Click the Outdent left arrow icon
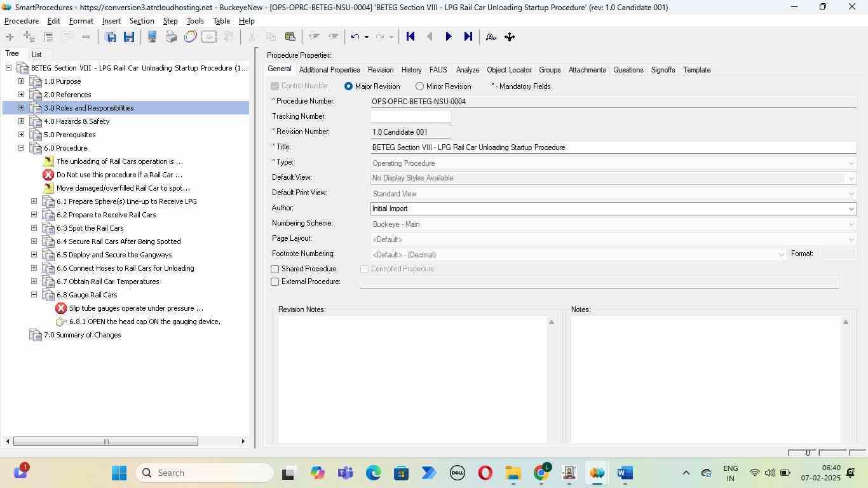Viewport: 868px width, 488px height. point(313,37)
